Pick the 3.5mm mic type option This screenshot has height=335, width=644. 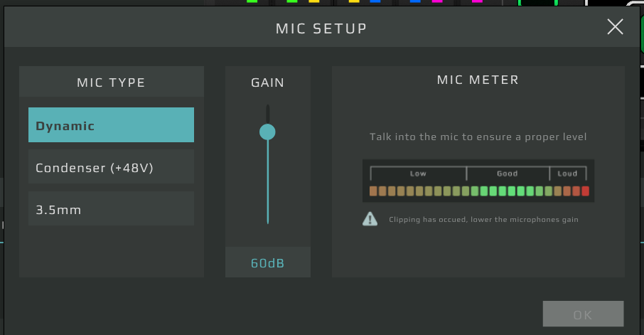111,210
